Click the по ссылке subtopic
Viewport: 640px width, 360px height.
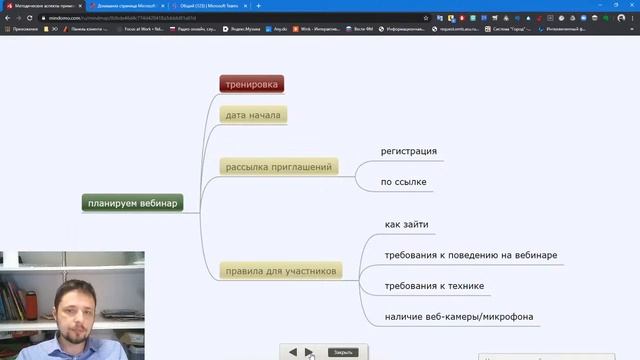[x=404, y=182]
